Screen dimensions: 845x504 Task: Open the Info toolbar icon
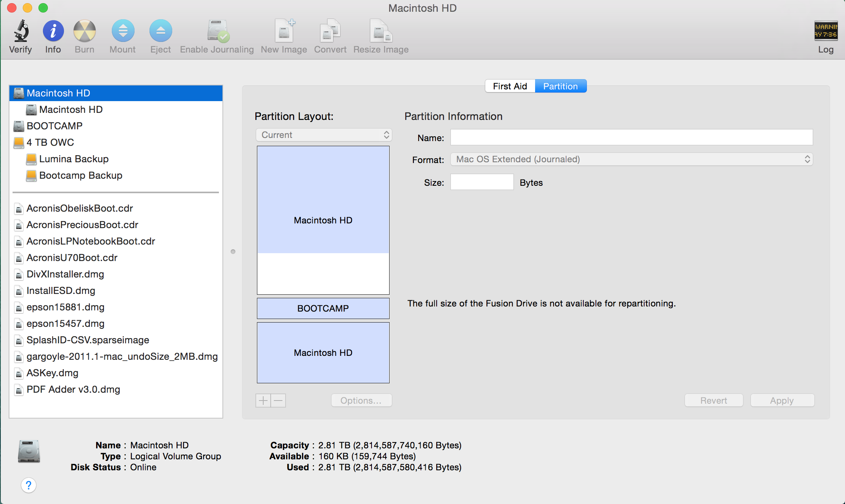[x=53, y=31]
